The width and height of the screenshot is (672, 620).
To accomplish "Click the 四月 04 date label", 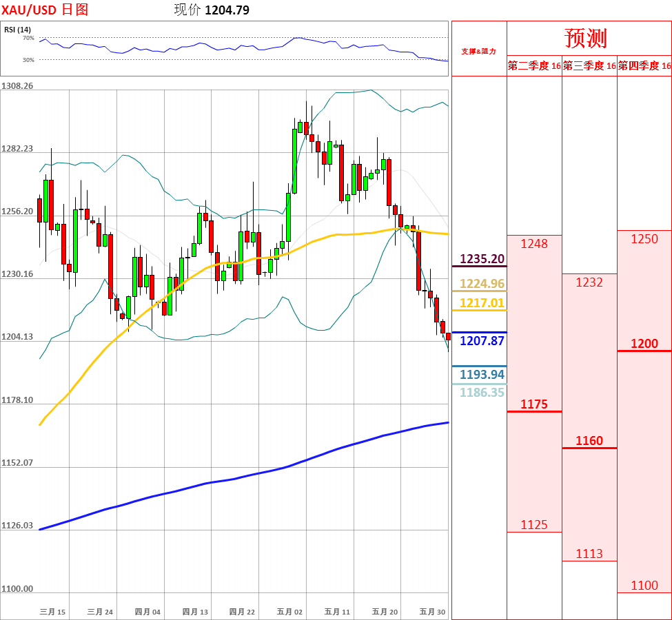I will pos(147,612).
